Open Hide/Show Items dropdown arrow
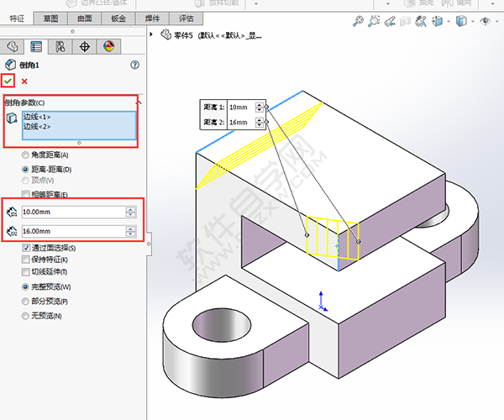Image resolution: width=504 pixels, height=420 pixels. [497, 22]
